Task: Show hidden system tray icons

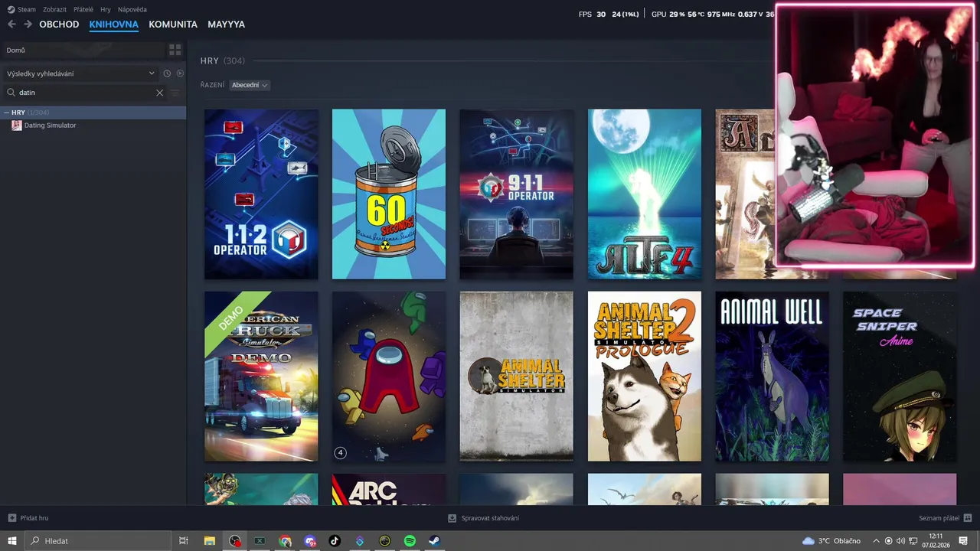Action: point(877,541)
